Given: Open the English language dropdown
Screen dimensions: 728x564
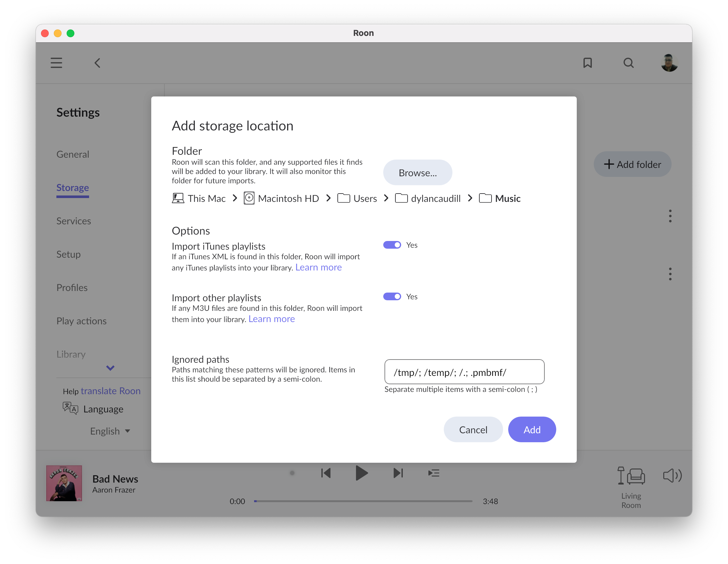Looking at the screenshot, I should (110, 431).
